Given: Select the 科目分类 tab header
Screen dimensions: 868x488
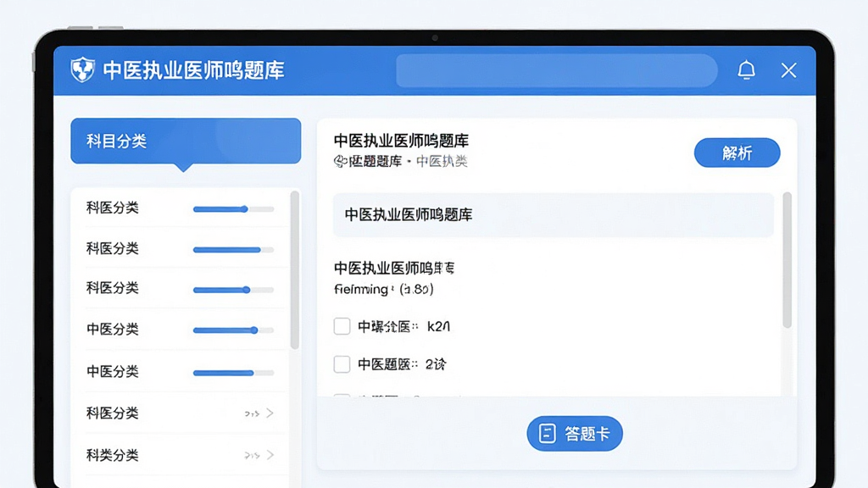Looking at the screenshot, I should (186, 141).
